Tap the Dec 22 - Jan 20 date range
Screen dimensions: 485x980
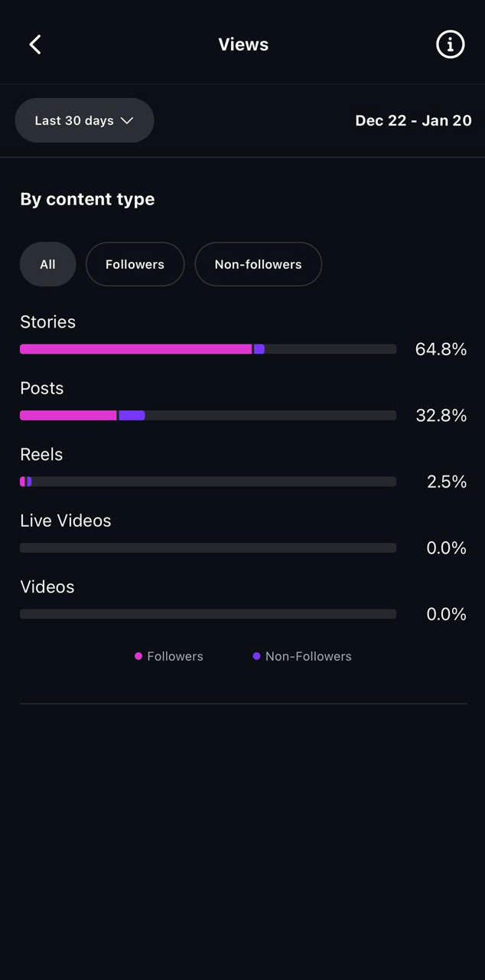tap(413, 120)
